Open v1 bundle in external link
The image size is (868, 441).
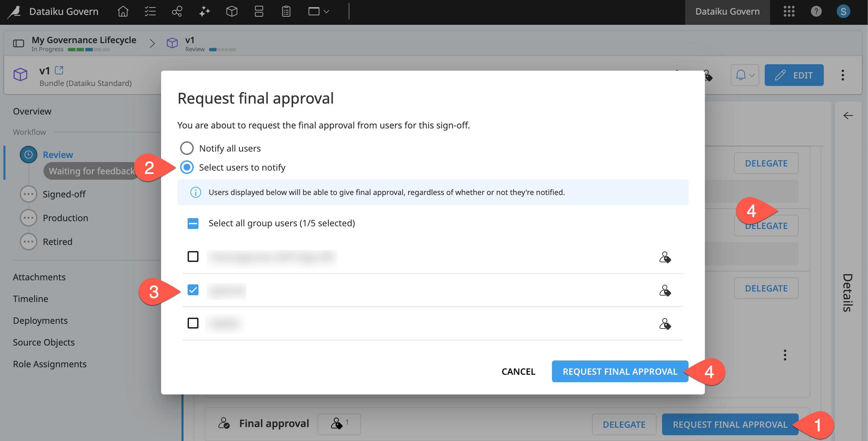59,70
